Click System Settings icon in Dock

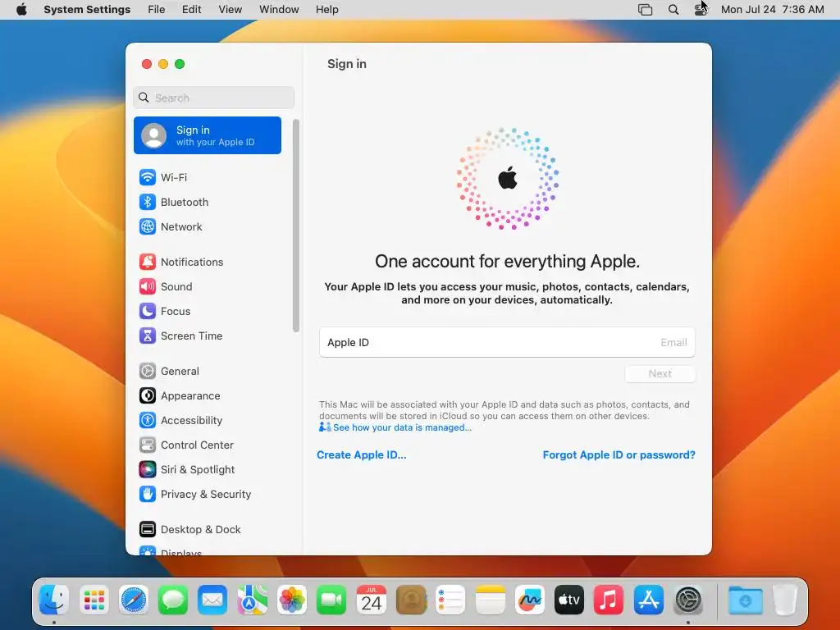(688, 600)
